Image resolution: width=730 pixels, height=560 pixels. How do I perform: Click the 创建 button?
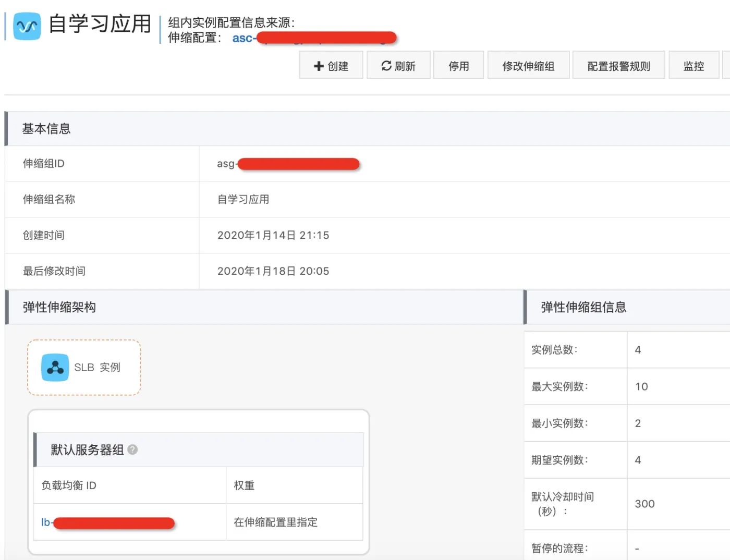[x=331, y=65]
